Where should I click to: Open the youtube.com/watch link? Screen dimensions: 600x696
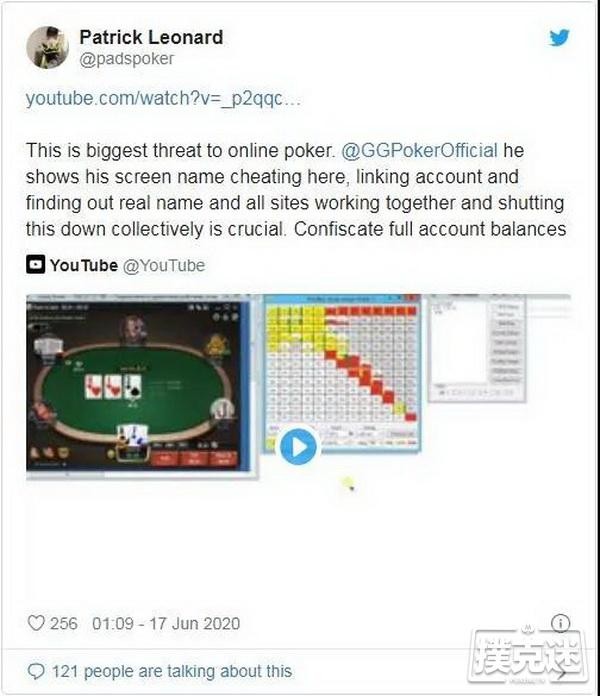(163, 99)
